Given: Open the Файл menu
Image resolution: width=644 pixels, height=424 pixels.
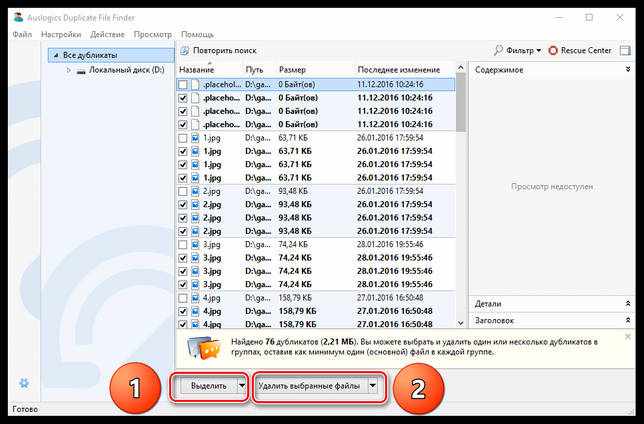Looking at the screenshot, I should click(22, 35).
